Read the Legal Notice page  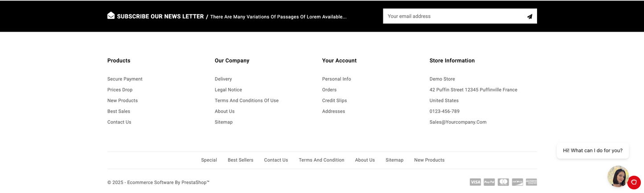coord(228,90)
